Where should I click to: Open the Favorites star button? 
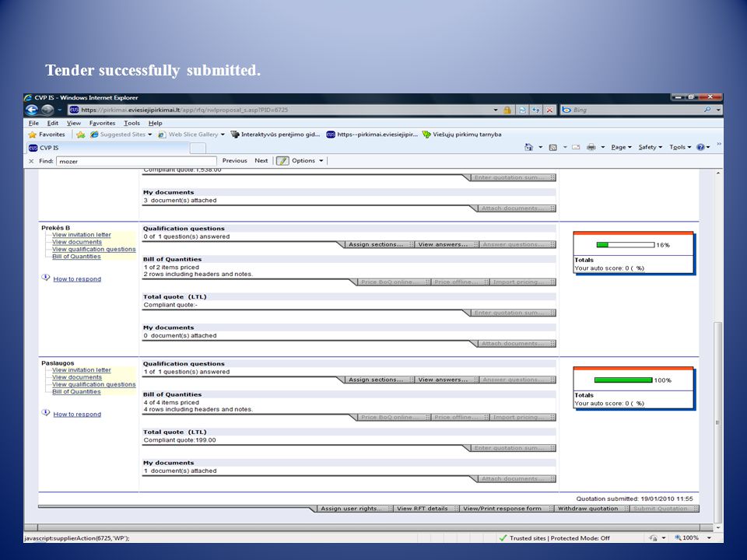pyautogui.click(x=46, y=135)
